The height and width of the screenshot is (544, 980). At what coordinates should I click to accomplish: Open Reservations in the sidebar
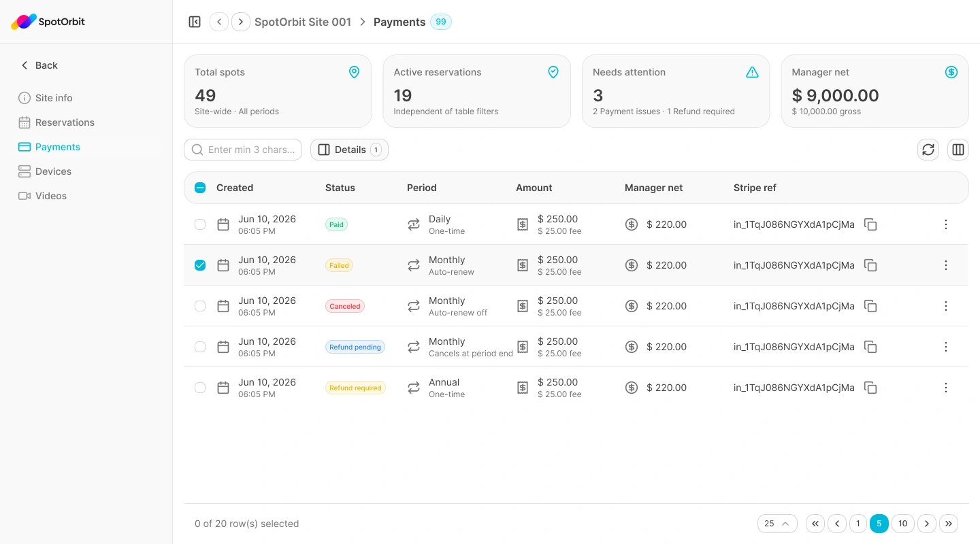click(x=86, y=122)
